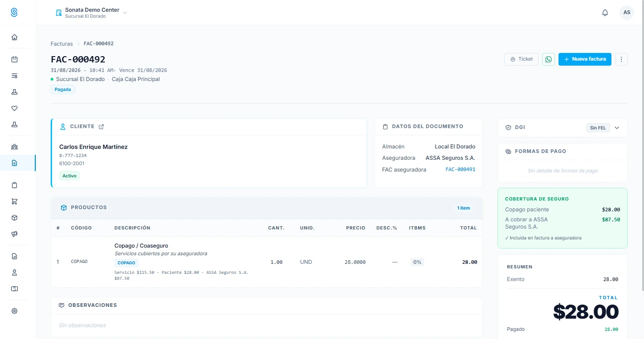Click the Pagada status badge
The width and height of the screenshot is (644, 339).
tap(63, 90)
